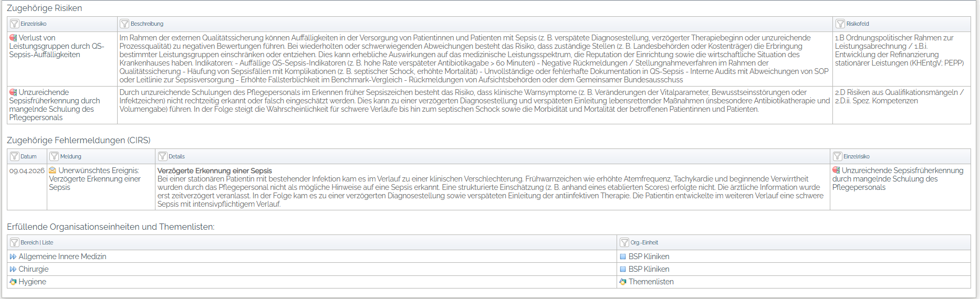Select BSP Kliniken in Allgemeine Innere Medizin row

tap(649, 257)
